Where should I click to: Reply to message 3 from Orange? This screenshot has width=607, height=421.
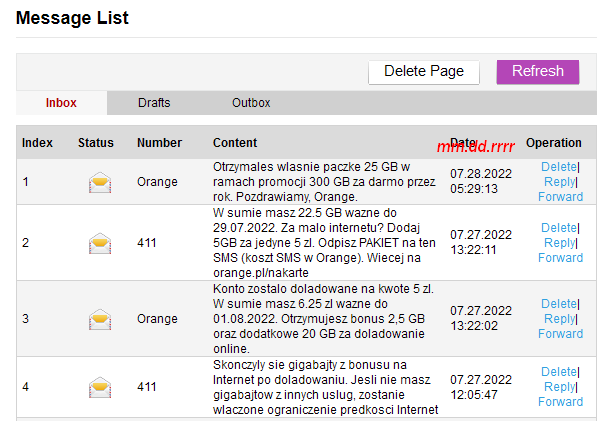(559, 319)
